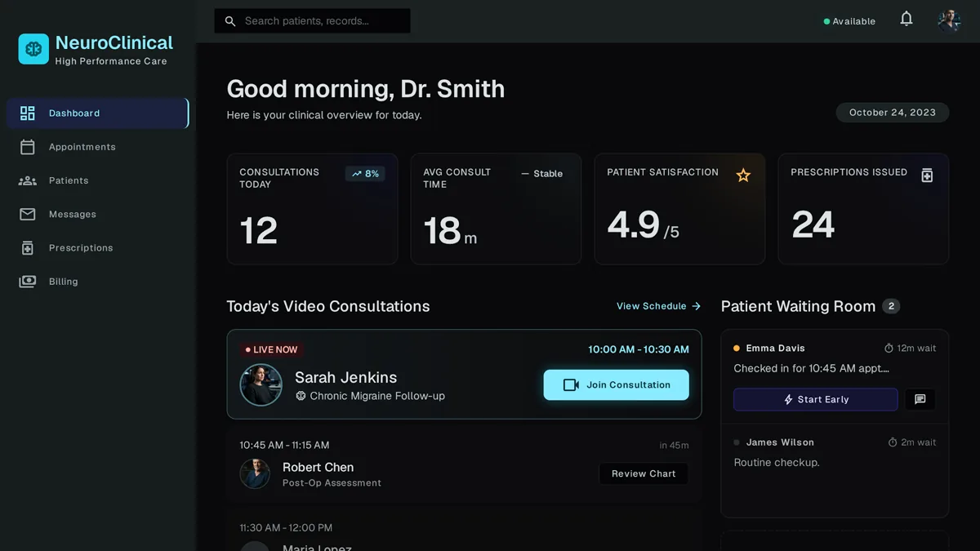The height and width of the screenshot is (551, 980).
Task: Navigate to Prescriptions
Action: click(x=98, y=248)
